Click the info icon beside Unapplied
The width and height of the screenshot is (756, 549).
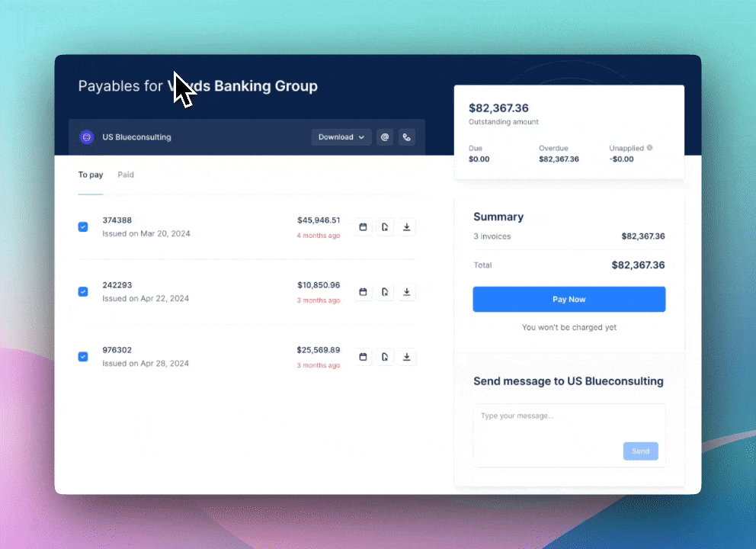tap(649, 148)
